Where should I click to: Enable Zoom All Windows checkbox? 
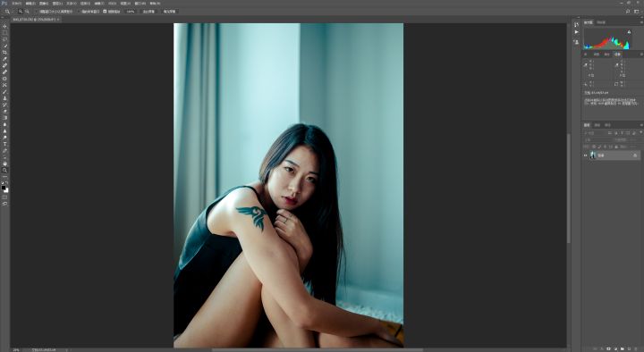[79, 12]
